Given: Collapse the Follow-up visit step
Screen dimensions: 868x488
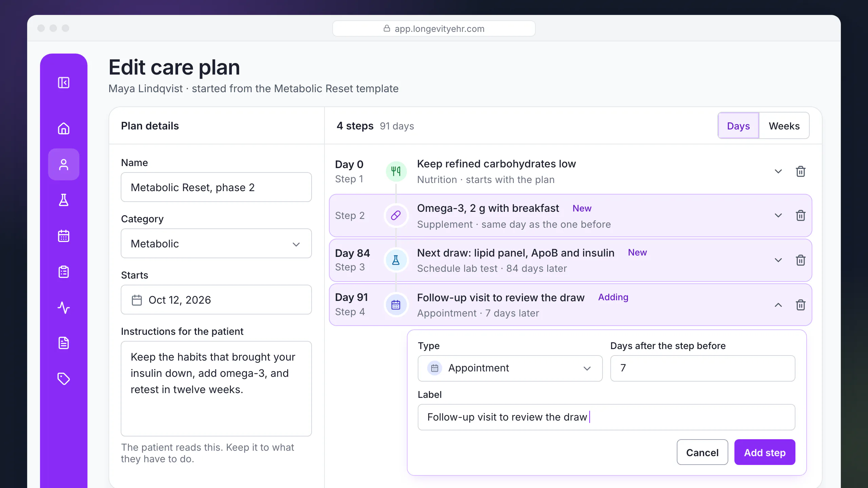Looking at the screenshot, I should pos(778,305).
